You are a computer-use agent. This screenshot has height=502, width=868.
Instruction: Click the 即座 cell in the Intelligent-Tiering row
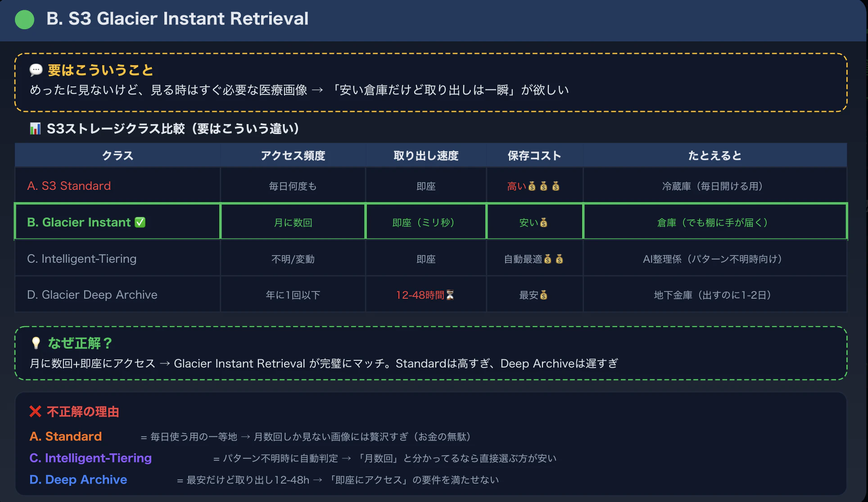click(426, 259)
